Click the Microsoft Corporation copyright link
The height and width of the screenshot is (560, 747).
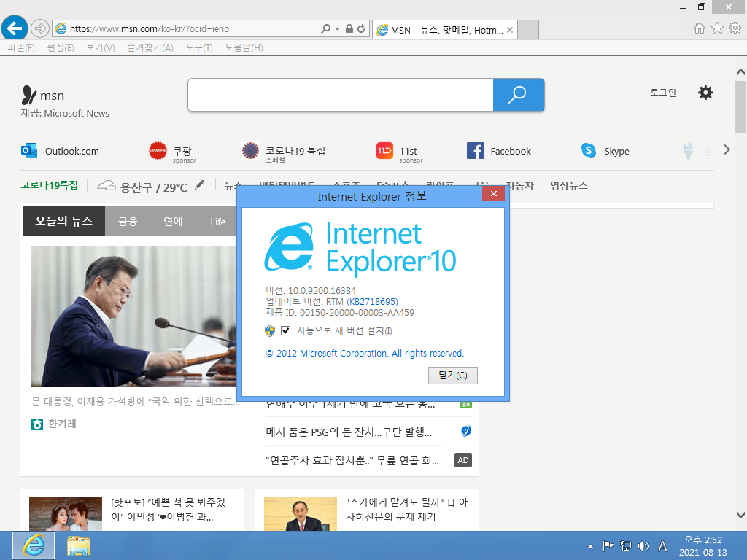pos(365,354)
